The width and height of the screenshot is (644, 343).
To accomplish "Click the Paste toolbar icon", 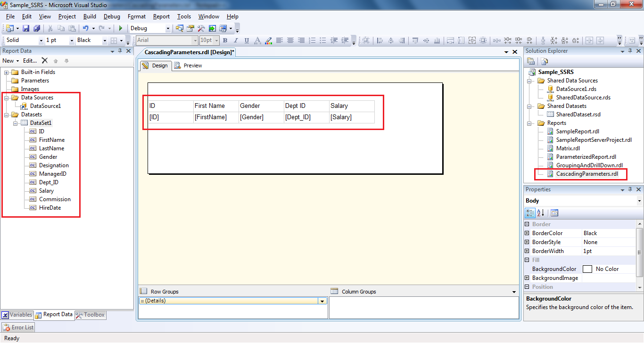I will click(72, 28).
